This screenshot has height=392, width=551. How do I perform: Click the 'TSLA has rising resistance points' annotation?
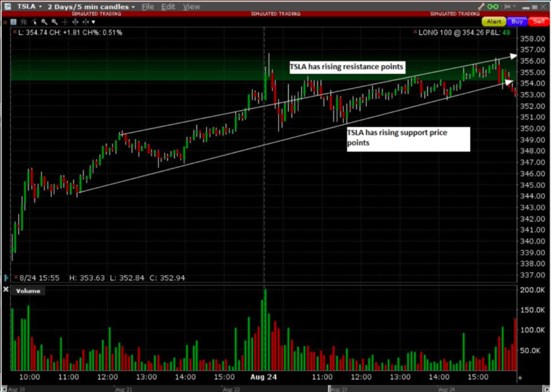tap(347, 66)
